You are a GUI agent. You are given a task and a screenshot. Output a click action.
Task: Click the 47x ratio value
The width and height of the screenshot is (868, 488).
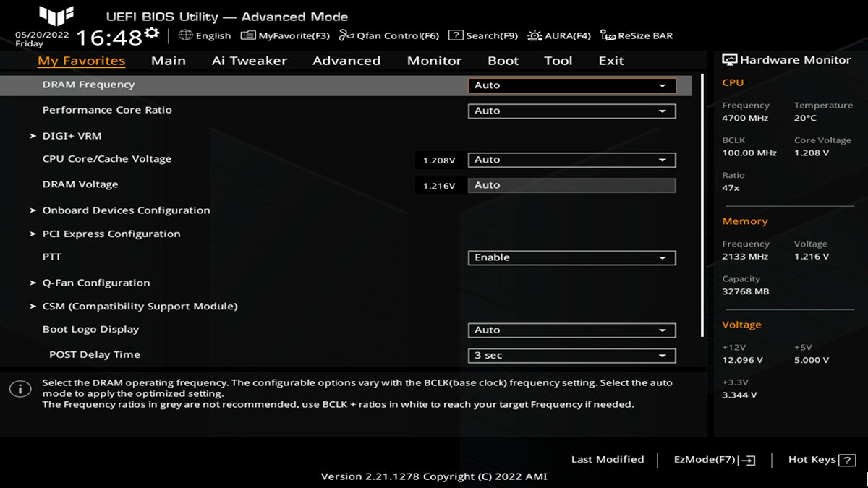(731, 188)
